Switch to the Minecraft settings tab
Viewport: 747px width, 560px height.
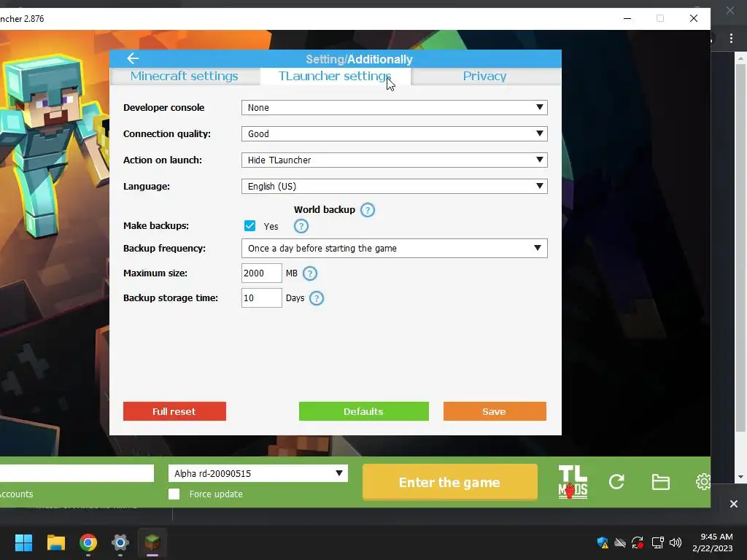pyautogui.click(x=185, y=76)
